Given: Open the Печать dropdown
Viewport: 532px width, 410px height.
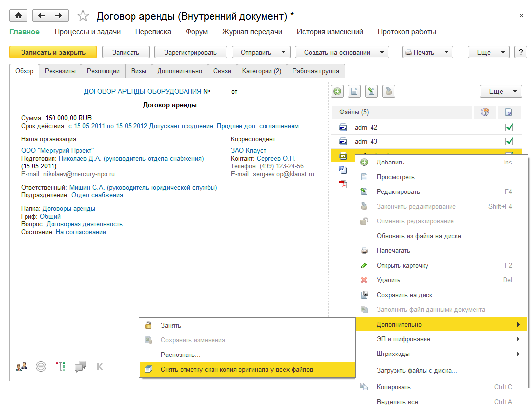Looking at the screenshot, I should click(428, 52).
